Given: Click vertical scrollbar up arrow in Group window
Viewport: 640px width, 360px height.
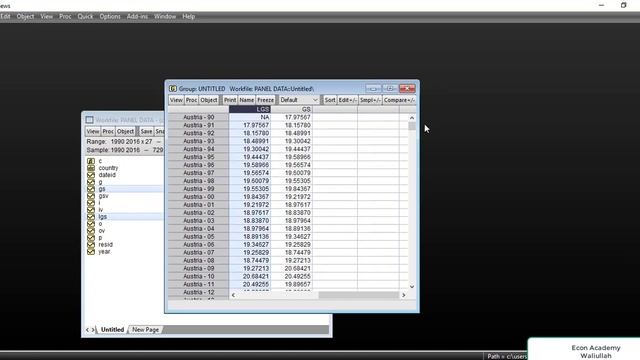Looking at the screenshot, I should [412, 118].
